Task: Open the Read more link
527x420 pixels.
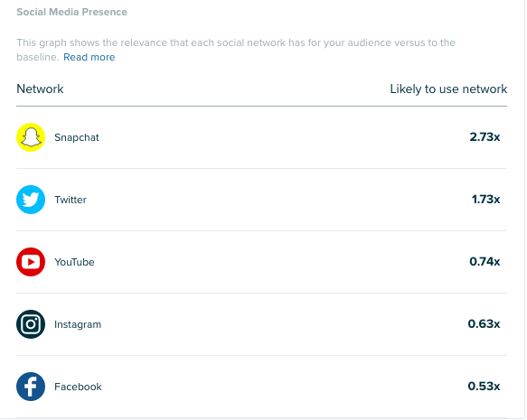Action: [89, 57]
